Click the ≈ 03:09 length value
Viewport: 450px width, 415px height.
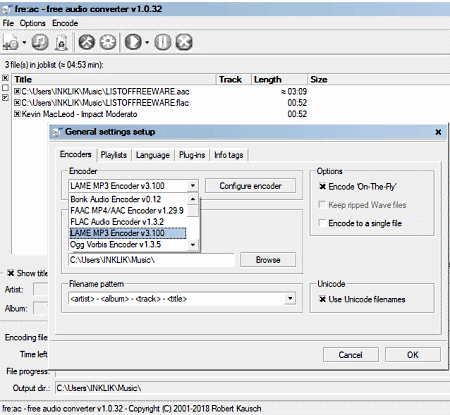[x=294, y=91]
